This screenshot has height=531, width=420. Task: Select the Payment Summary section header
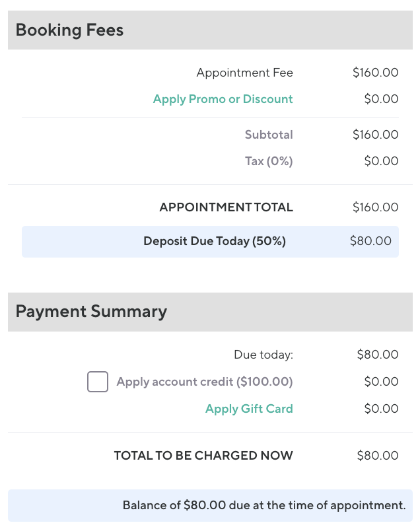91,312
